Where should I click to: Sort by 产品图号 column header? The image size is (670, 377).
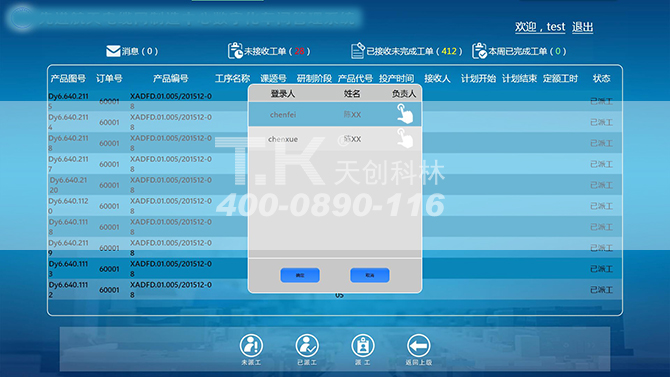click(68, 79)
